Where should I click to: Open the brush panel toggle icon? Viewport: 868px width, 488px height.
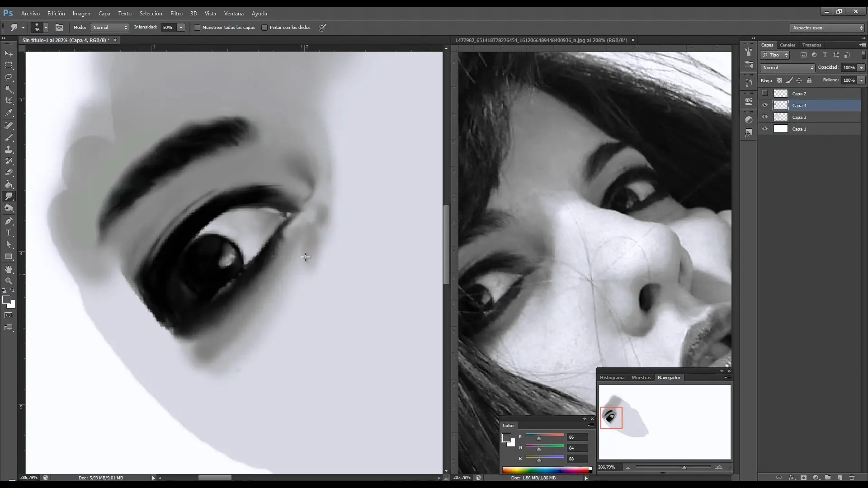tap(59, 28)
